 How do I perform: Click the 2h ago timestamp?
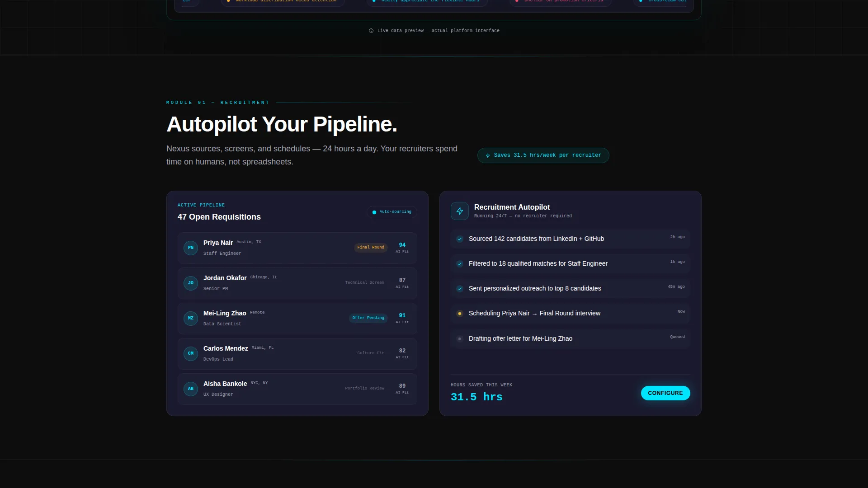[x=677, y=237]
